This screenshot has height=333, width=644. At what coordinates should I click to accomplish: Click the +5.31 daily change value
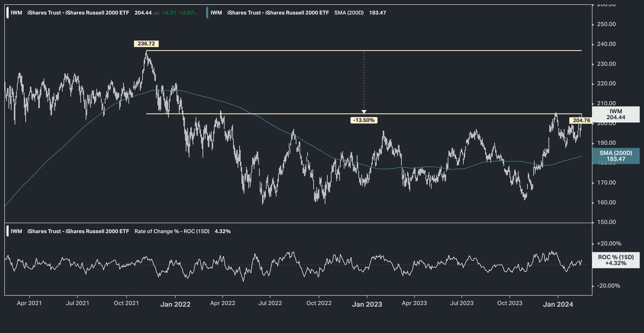[169, 13]
